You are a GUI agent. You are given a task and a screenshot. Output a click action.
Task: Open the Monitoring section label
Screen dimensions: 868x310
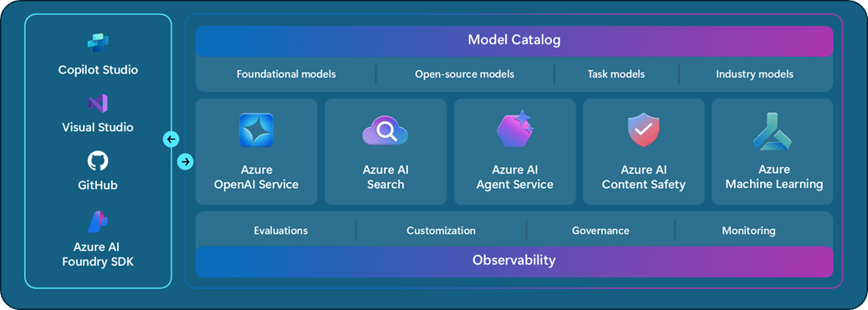(748, 231)
